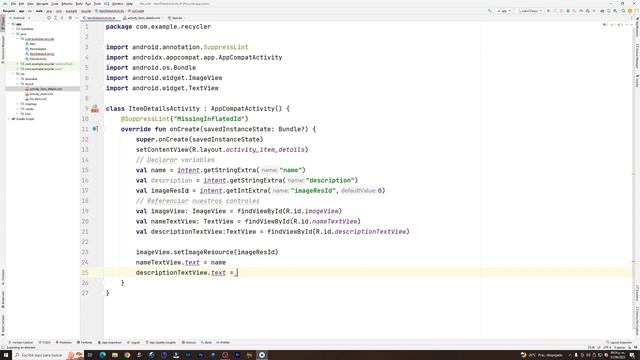This screenshot has height=360, width=640.
Task: Open project panel gear options
Action: pos(70,18)
